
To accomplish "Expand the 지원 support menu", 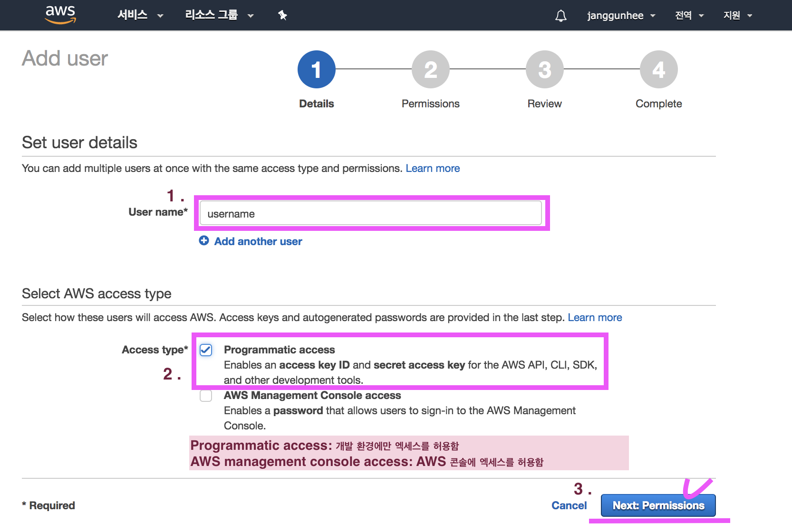I will 738,16.
